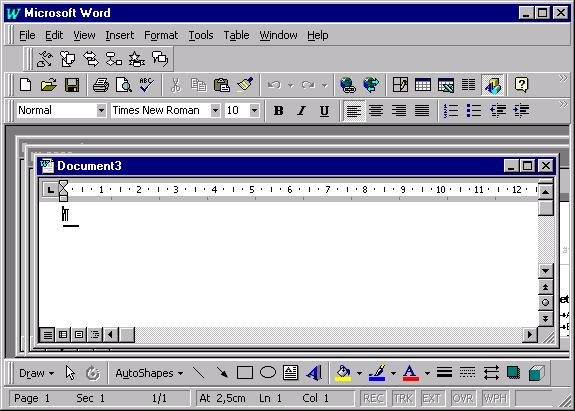Open the Draw menu dropdown
Image resolution: width=575 pixels, height=411 pixels.
(x=36, y=373)
